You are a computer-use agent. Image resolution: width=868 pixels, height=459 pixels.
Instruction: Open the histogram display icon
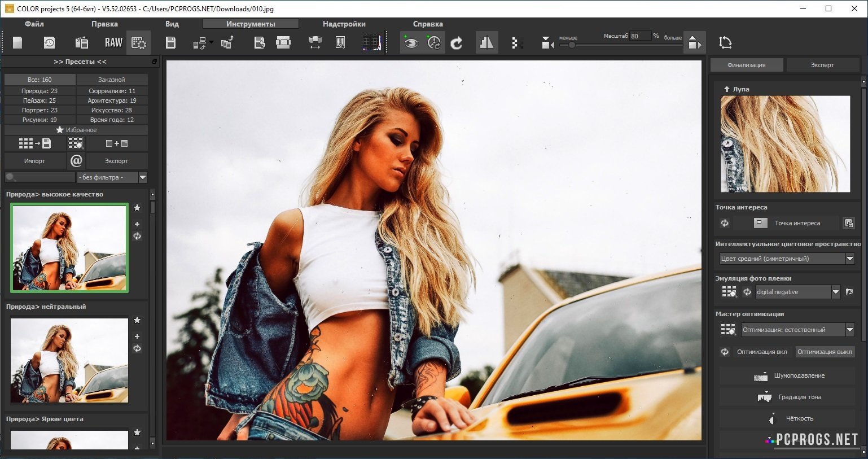point(371,43)
